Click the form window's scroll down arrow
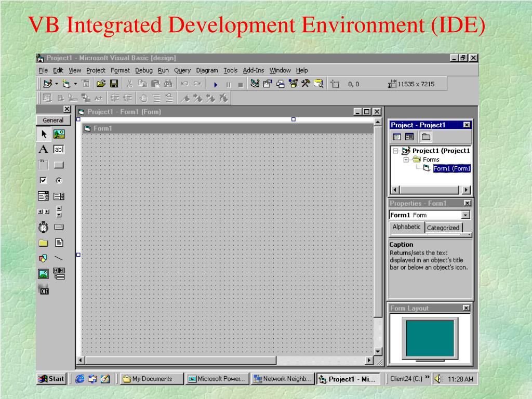 pyautogui.click(x=378, y=351)
